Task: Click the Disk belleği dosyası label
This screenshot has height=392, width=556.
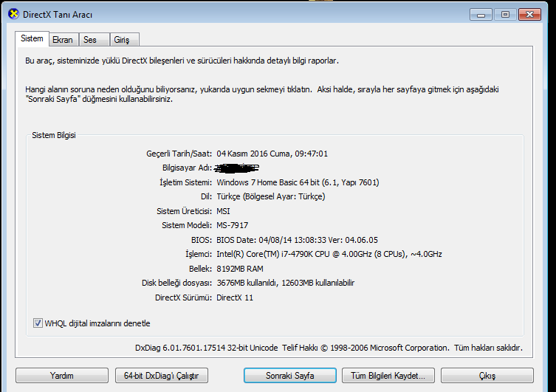Action: [x=176, y=283]
